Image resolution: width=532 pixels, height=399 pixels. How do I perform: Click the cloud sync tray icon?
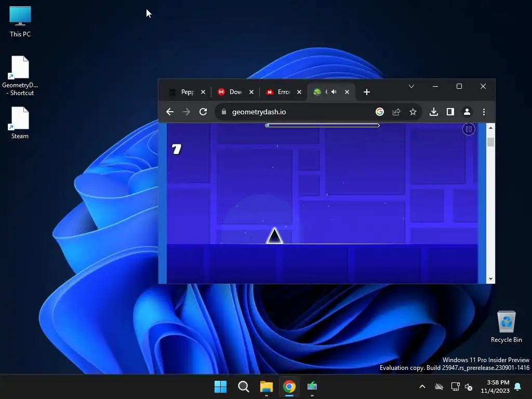tap(439, 387)
